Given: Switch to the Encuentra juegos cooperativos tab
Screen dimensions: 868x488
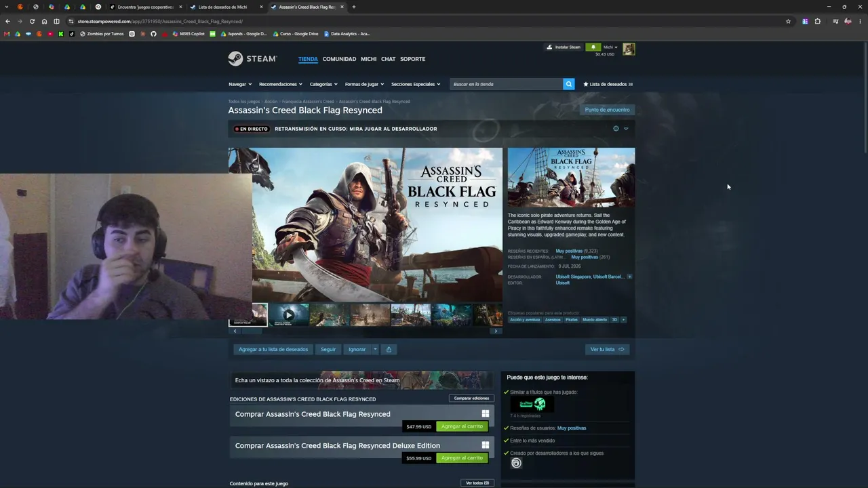Looking at the screenshot, I should (x=145, y=7).
